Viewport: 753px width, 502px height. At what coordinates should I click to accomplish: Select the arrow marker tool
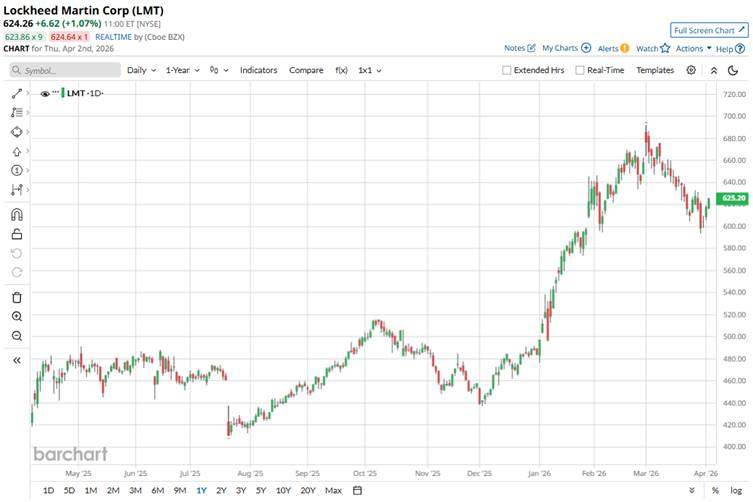[17, 151]
